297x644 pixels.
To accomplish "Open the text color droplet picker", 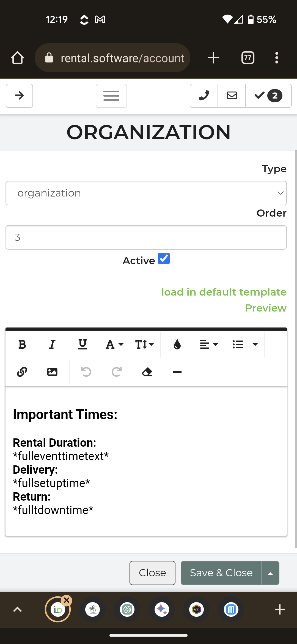I will point(177,344).
